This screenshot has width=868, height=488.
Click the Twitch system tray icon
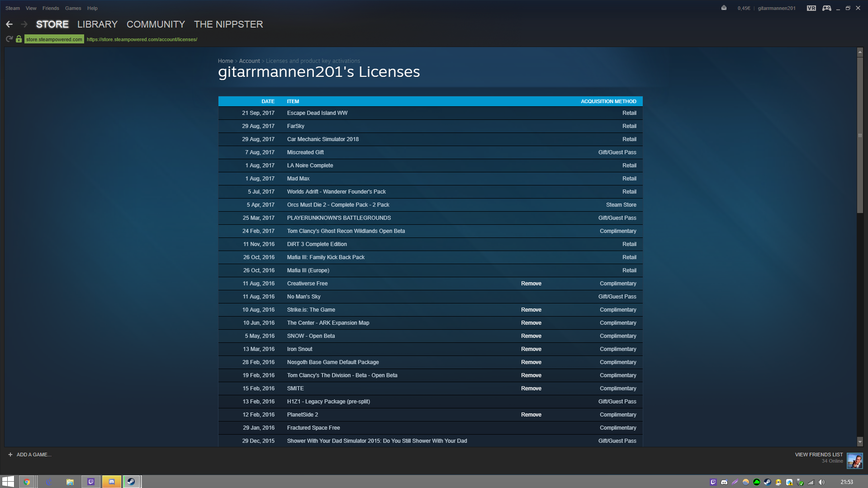click(713, 482)
